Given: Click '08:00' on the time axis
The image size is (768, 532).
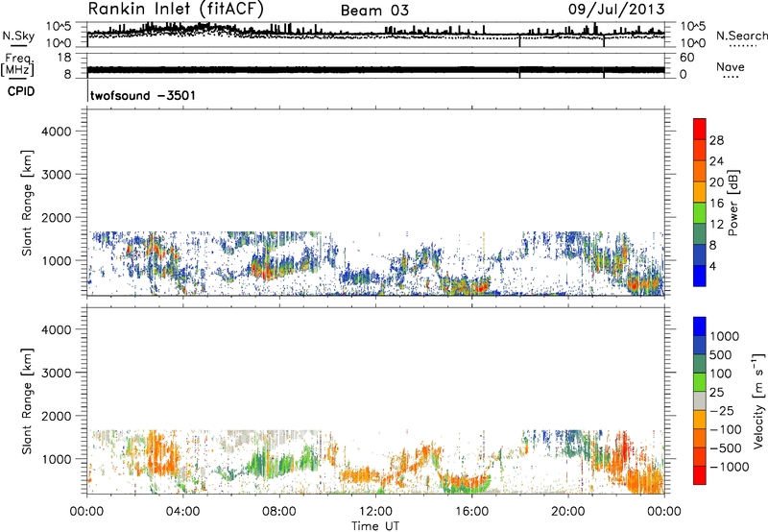Looking at the screenshot, I should (279, 512).
